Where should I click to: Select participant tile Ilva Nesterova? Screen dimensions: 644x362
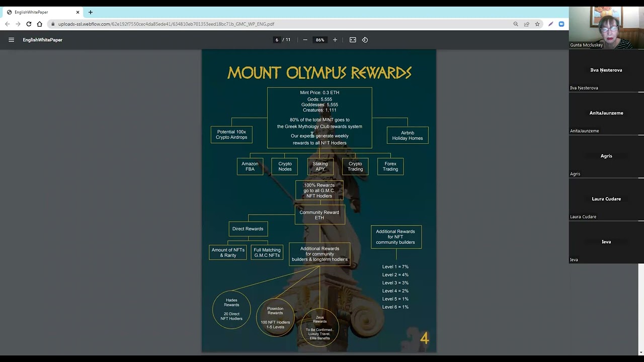(606, 70)
